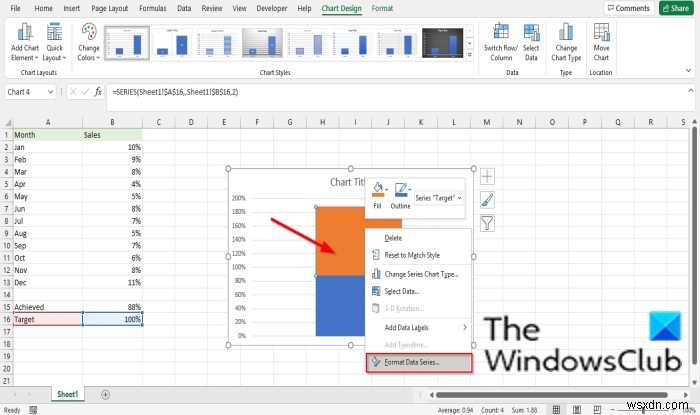Viewport: 700px width, 415px height.
Task: Switch to the Format tab
Action: tap(382, 8)
